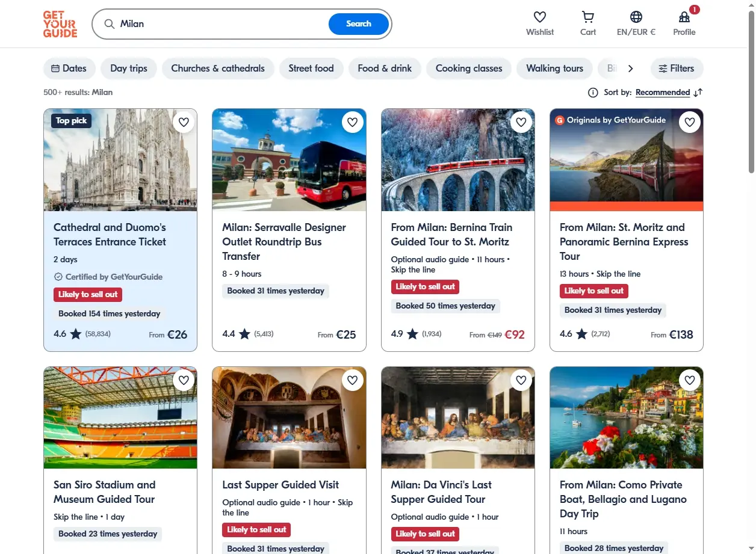Click the From €26 price
The width and height of the screenshot is (756, 554).
169,334
